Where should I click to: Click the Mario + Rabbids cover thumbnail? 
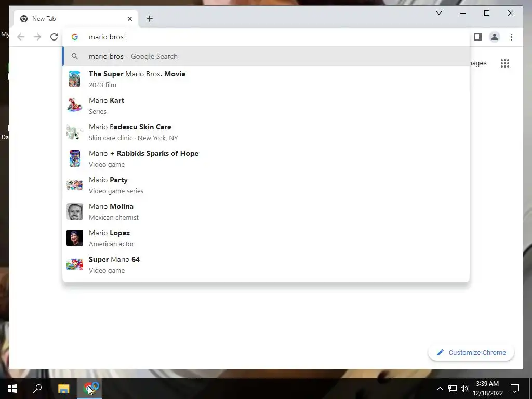pos(75,158)
